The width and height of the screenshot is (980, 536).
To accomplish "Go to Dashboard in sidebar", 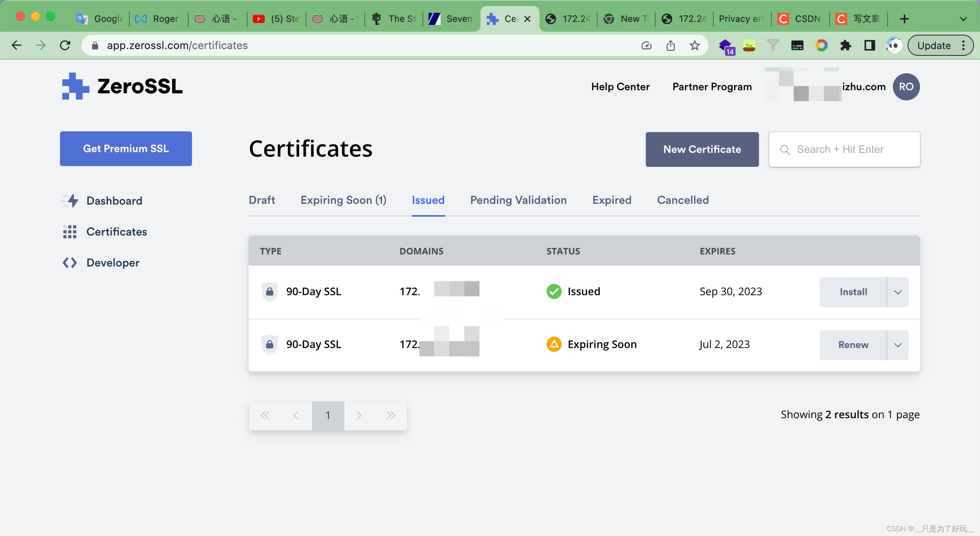I will point(102,200).
